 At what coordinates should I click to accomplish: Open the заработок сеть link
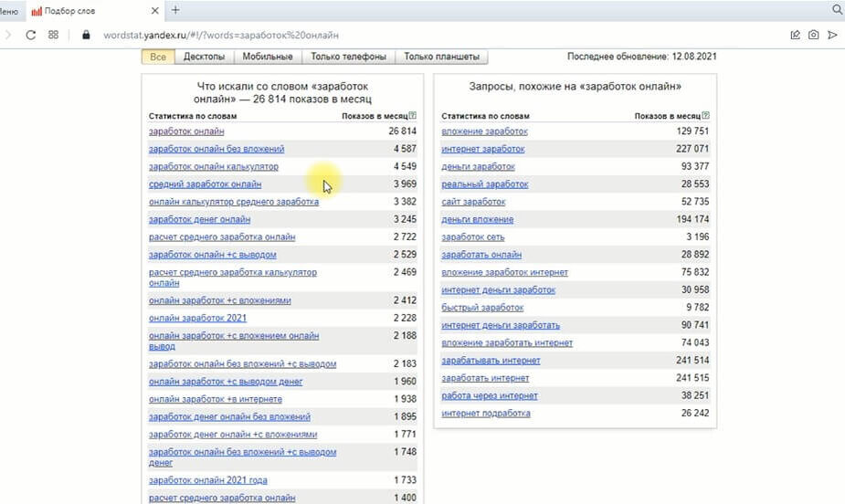[x=472, y=236]
